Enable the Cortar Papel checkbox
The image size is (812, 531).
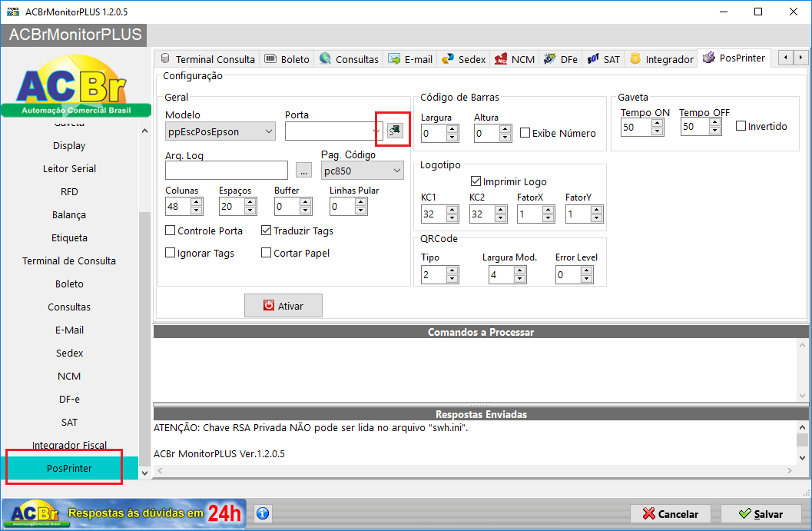(295, 253)
